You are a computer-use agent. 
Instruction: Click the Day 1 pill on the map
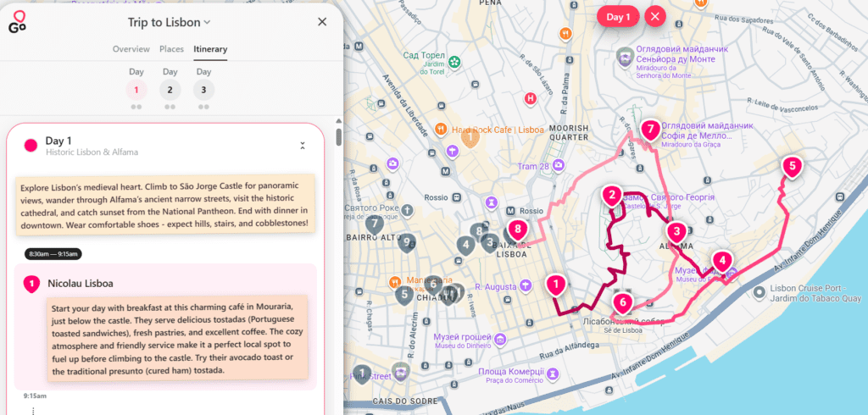tap(617, 16)
